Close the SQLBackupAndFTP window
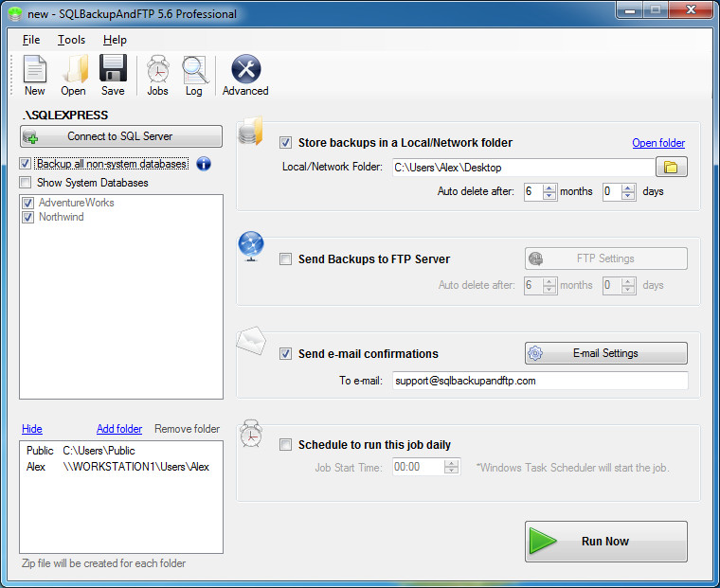 pyautogui.click(x=691, y=9)
